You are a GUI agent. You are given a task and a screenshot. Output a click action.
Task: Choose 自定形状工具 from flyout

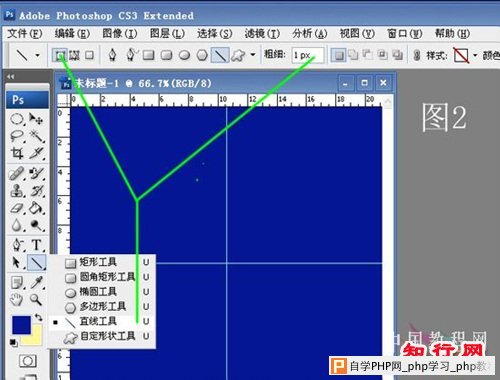click(x=102, y=337)
